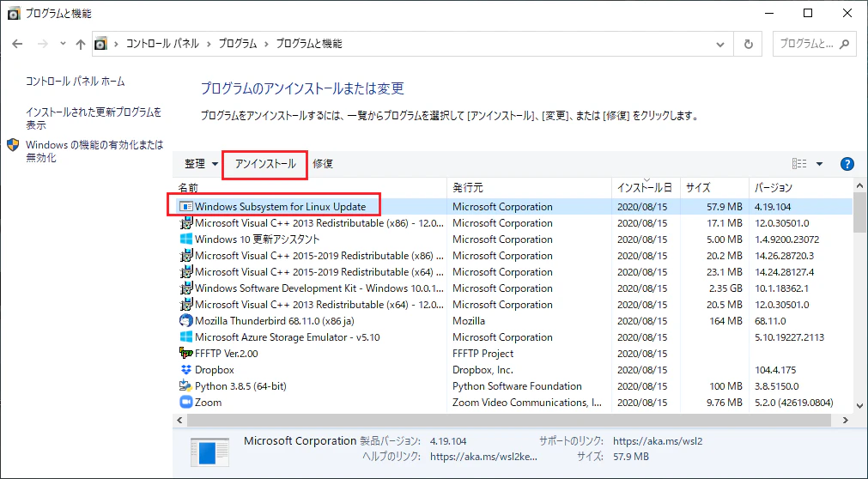The width and height of the screenshot is (868, 479).
Task: Select Windows Software Development Kit row
Action: 513,288
